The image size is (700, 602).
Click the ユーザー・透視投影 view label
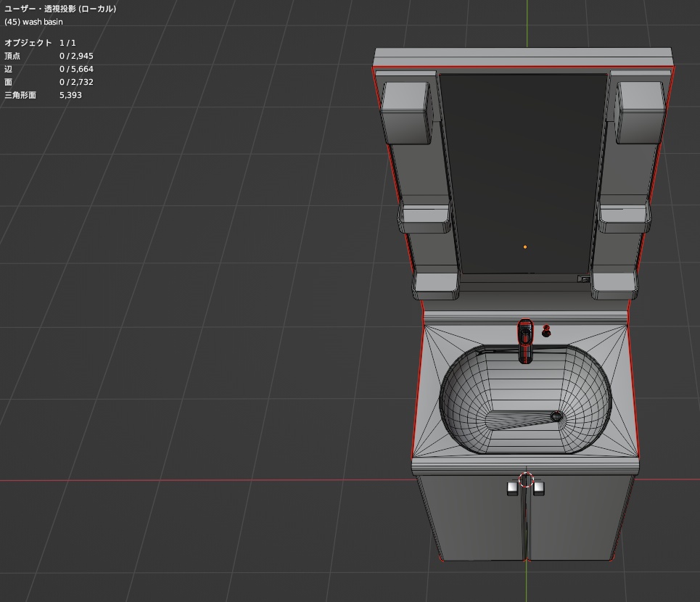(x=60, y=9)
